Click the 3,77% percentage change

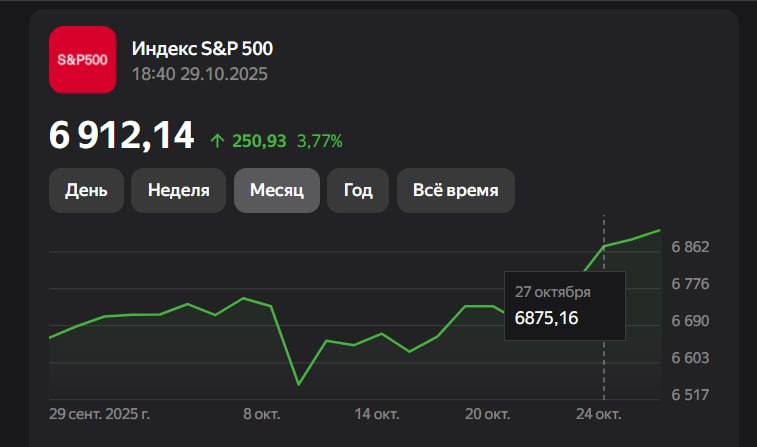point(320,141)
